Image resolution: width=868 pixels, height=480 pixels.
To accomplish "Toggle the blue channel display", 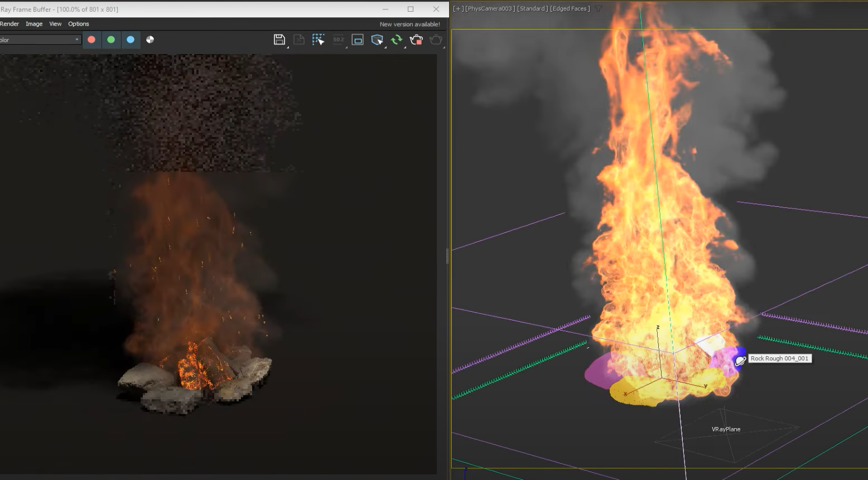I will point(131,40).
